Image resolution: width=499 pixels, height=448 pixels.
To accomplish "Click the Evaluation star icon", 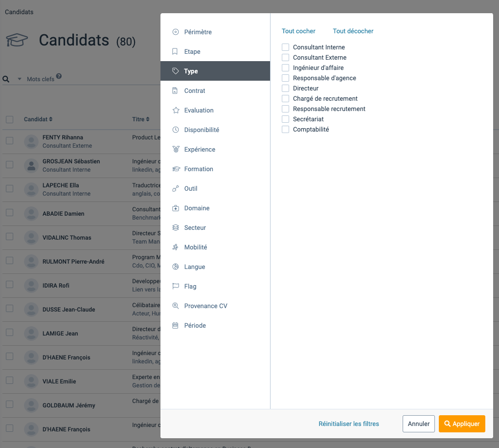I will [176, 110].
